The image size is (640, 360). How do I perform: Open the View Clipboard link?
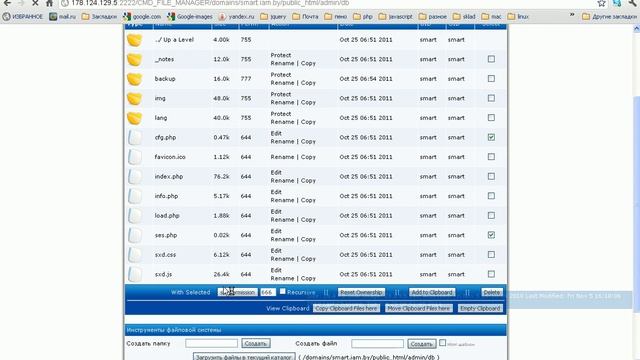[x=288, y=309]
